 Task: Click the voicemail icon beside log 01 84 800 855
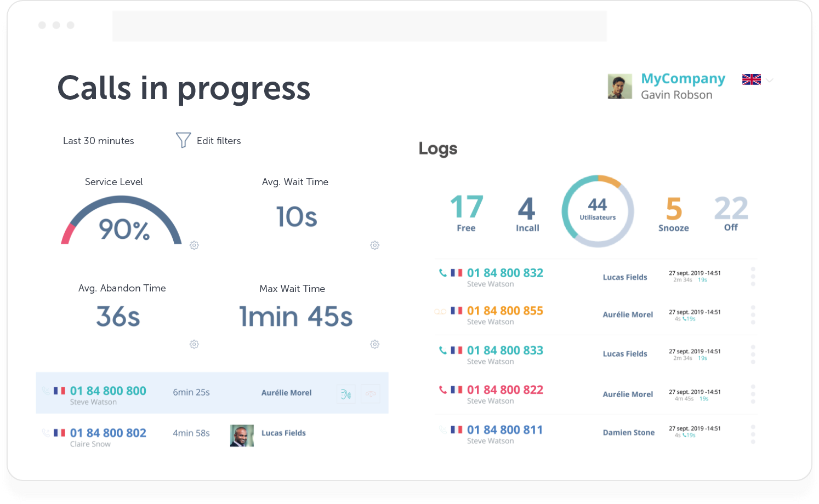(440, 312)
